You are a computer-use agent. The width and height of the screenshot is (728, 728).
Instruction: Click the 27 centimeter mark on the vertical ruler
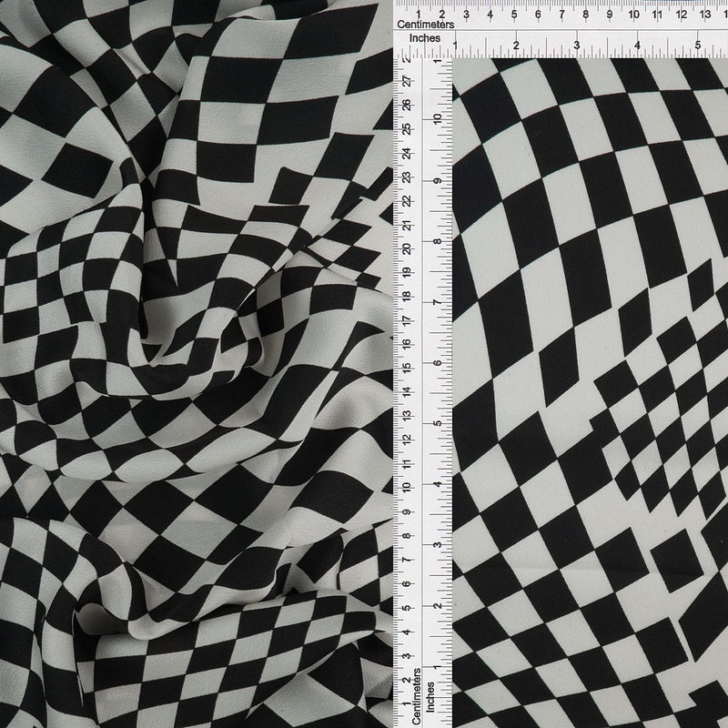[407, 81]
